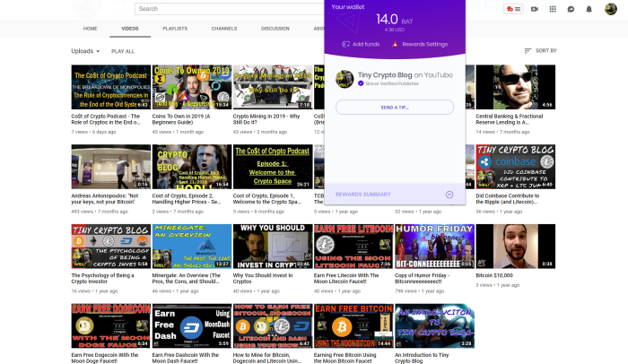
Task: Click title 'Copy of Humor Friday'
Action: click(x=423, y=278)
